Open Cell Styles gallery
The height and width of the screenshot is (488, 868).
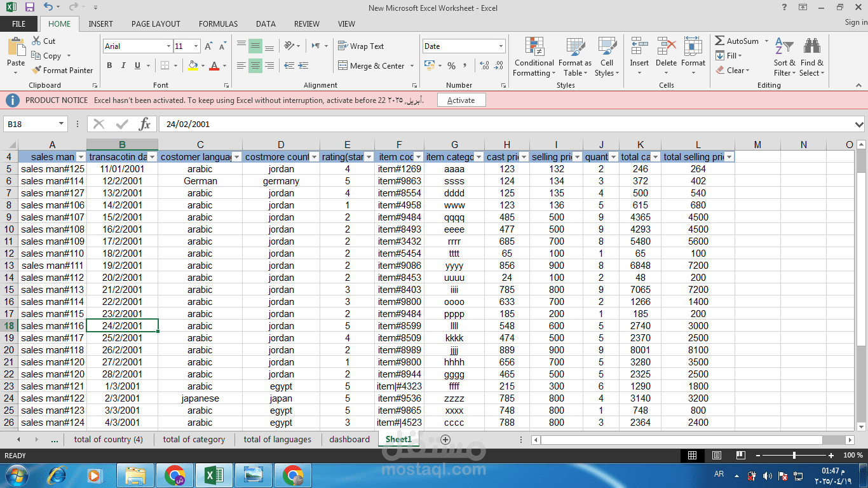click(x=607, y=57)
